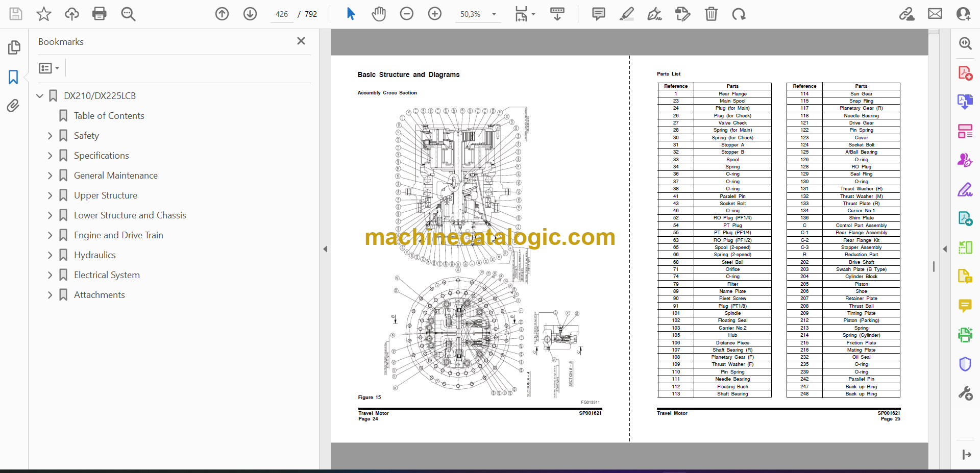980x473 pixels.
Task: Open Table of Contents bookmark
Action: click(x=109, y=116)
